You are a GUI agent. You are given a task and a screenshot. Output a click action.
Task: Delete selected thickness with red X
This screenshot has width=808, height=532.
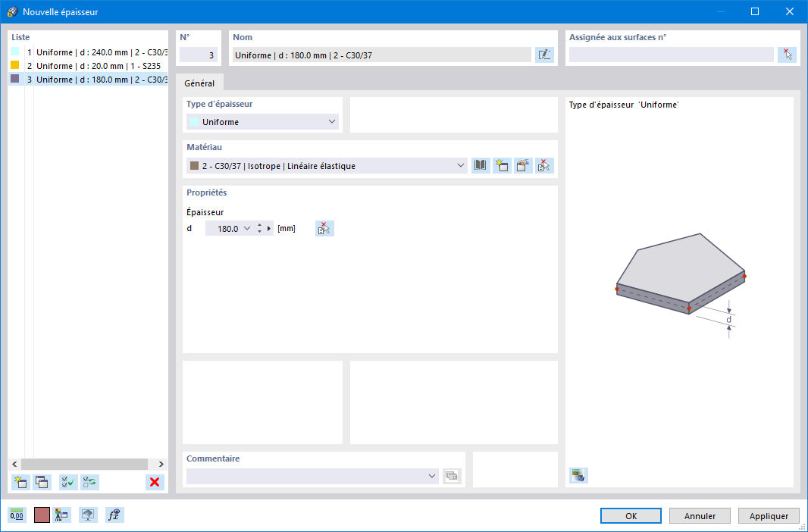155,483
